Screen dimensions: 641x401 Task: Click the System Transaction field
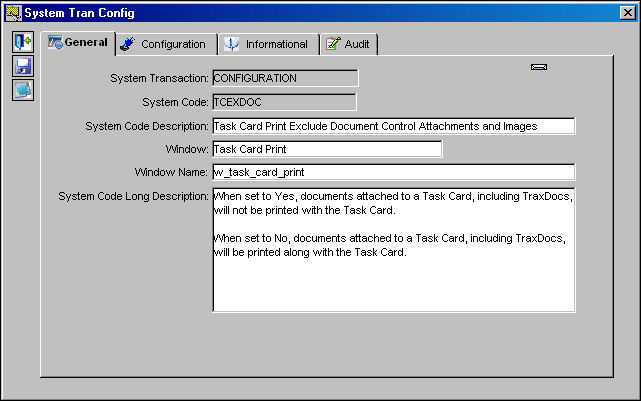pos(285,78)
